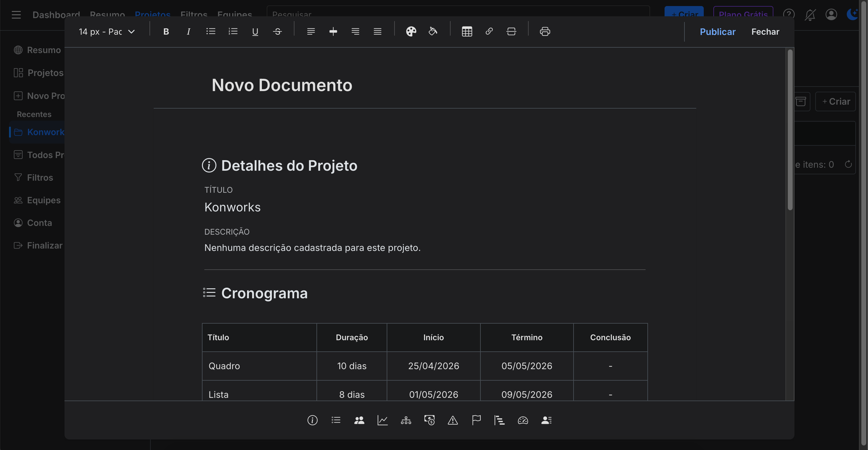Click the muted notifications bell icon

coord(810,15)
